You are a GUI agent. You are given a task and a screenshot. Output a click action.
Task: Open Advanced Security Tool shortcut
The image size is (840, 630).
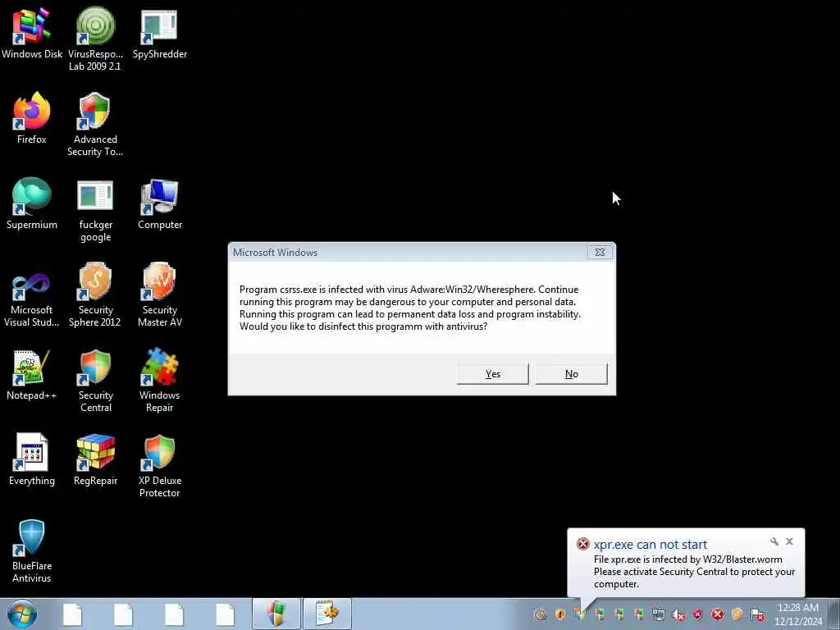(x=95, y=125)
